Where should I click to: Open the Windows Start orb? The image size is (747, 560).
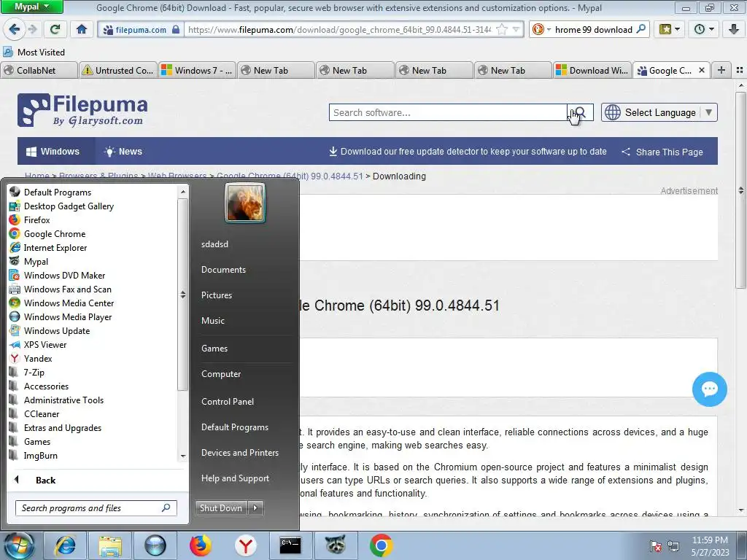coord(19,545)
